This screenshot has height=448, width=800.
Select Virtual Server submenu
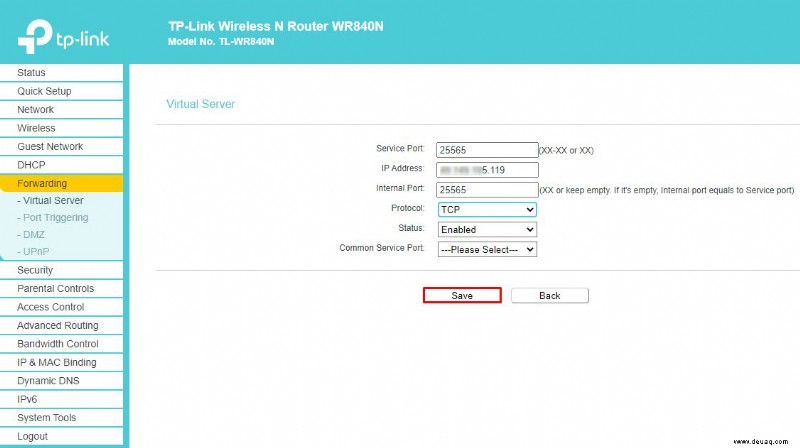(x=51, y=201)
